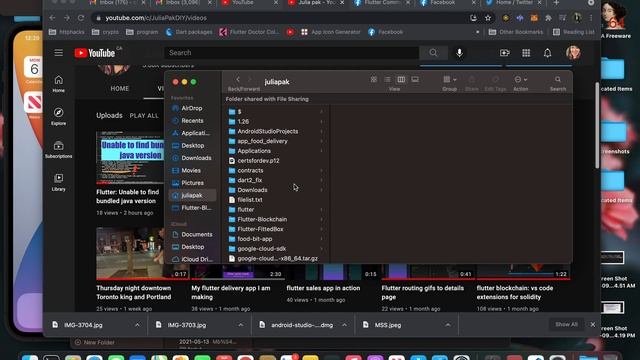Go back in the Chrome browser

click(x=52, y=18)
